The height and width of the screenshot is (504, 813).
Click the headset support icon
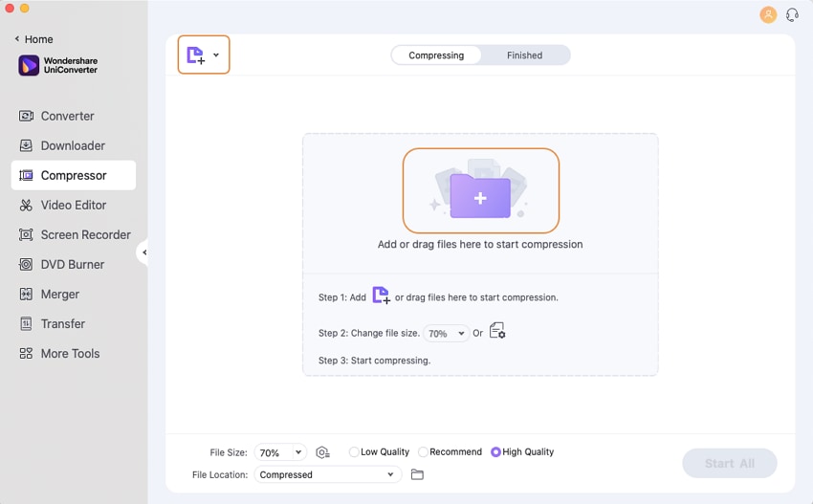click(x=792, y=14)
